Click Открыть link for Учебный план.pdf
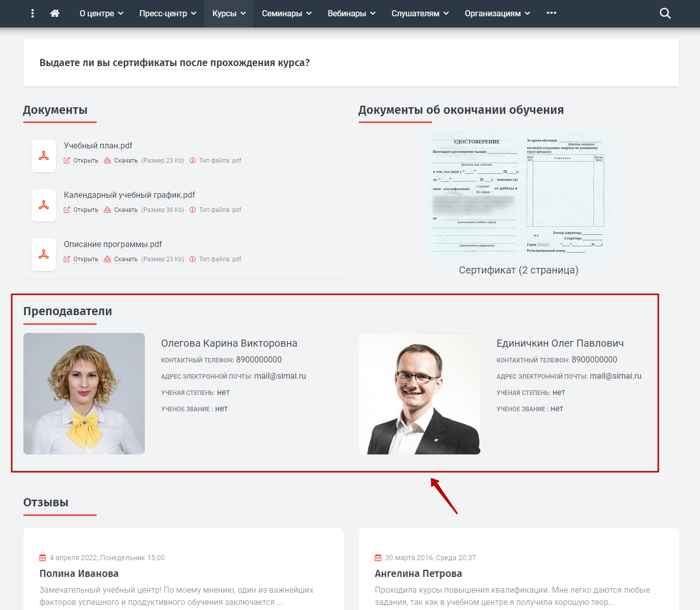Viewport: 700px width, 610px height. click(81, 161)
